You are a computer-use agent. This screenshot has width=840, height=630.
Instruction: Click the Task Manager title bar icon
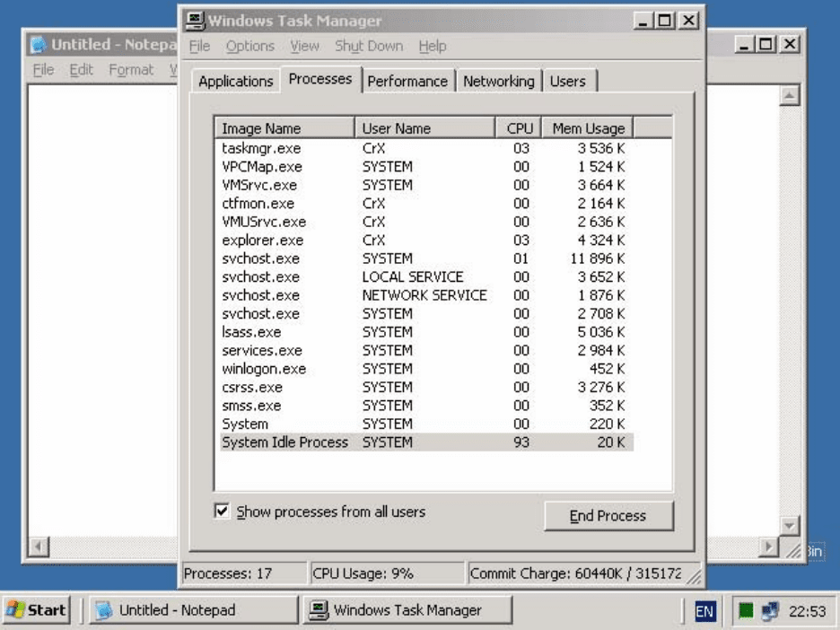pos(195,21)
